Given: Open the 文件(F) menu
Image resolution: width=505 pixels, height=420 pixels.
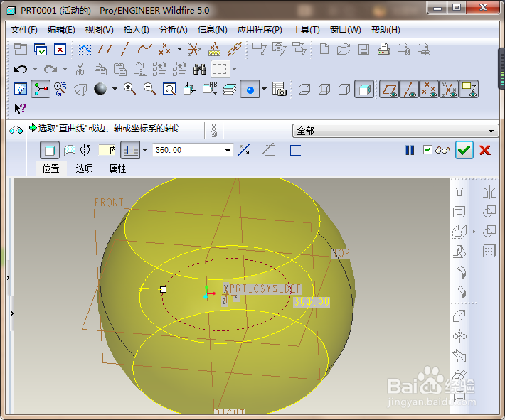Looking at the screenshot, I should [24, 30].
